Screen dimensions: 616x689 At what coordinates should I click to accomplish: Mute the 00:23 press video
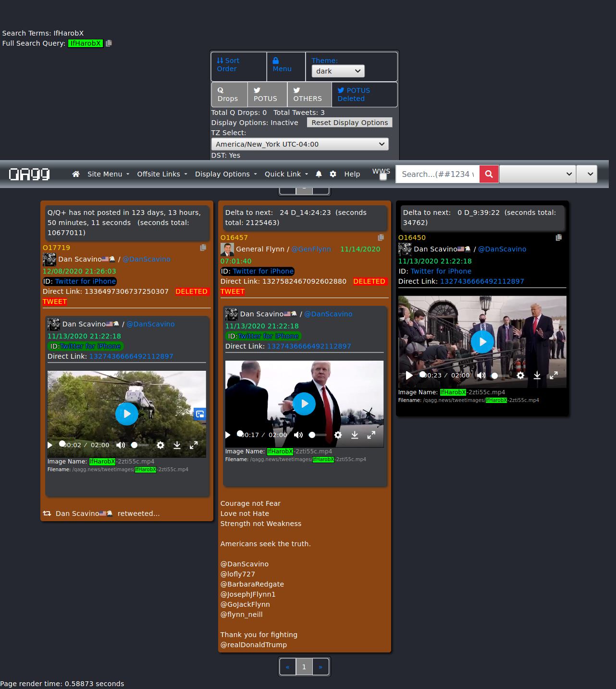click(481, 376)
